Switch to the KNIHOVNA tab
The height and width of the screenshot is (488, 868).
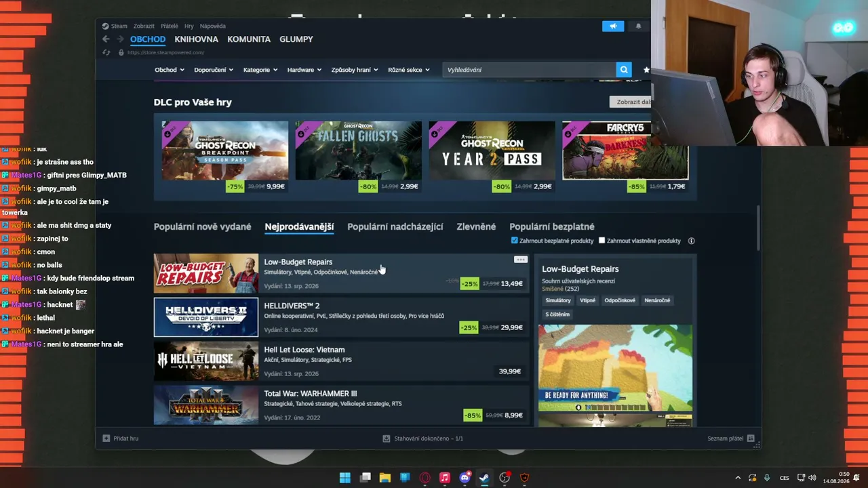196,39
